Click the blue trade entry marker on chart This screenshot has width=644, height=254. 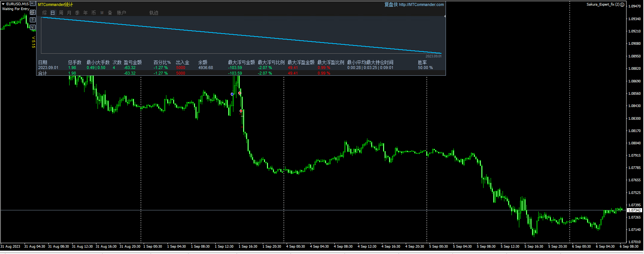232,94
